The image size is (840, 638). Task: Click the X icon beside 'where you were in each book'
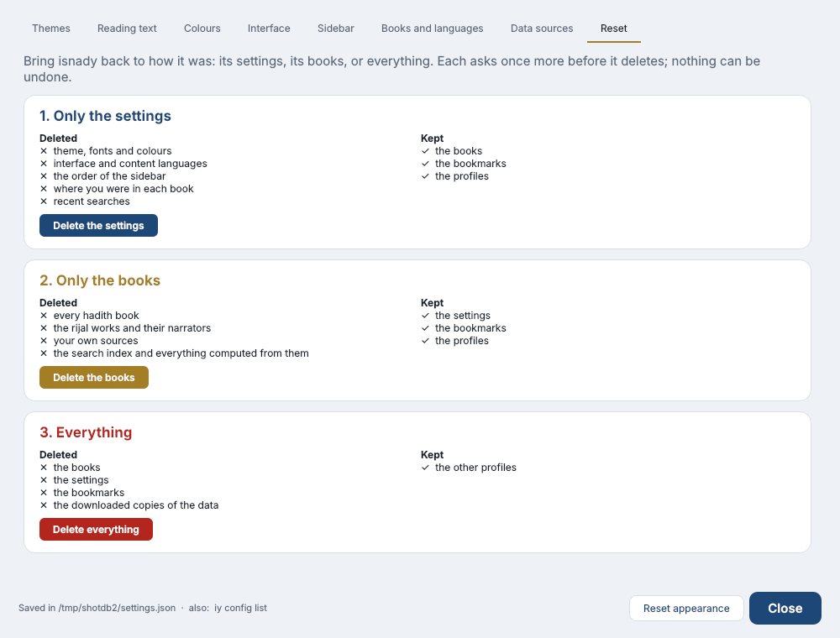44,189
